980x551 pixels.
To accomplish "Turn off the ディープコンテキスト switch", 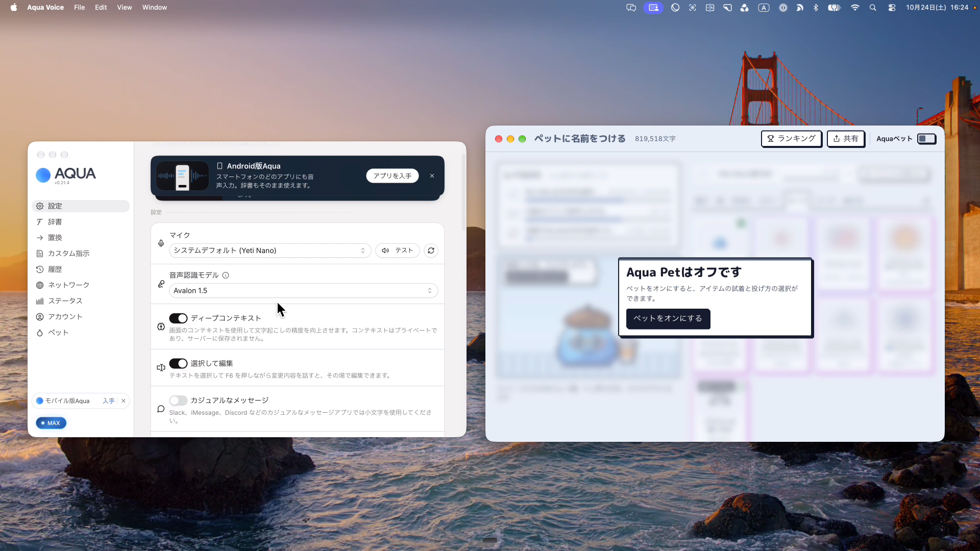I will [x=178, y=318].
